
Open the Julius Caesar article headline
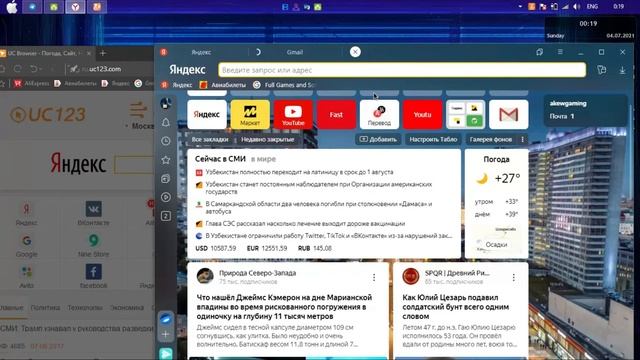[456, 307]
